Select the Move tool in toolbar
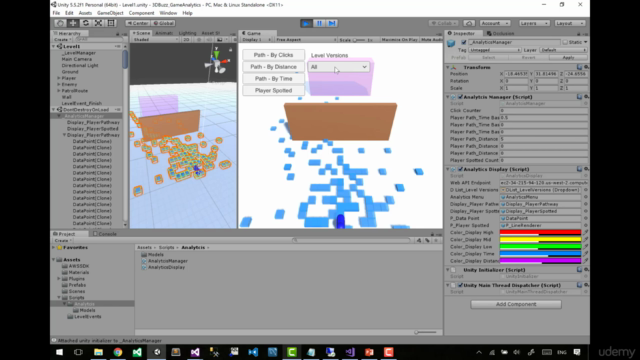This screenshot has width=640, height=360. (x=73, y=23)
